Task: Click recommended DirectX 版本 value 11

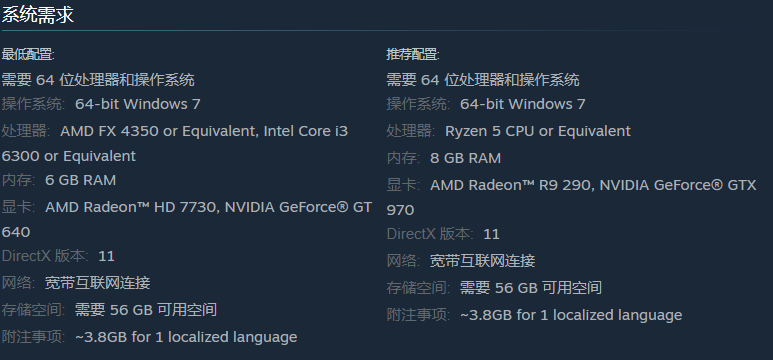Action: point(491,234)
